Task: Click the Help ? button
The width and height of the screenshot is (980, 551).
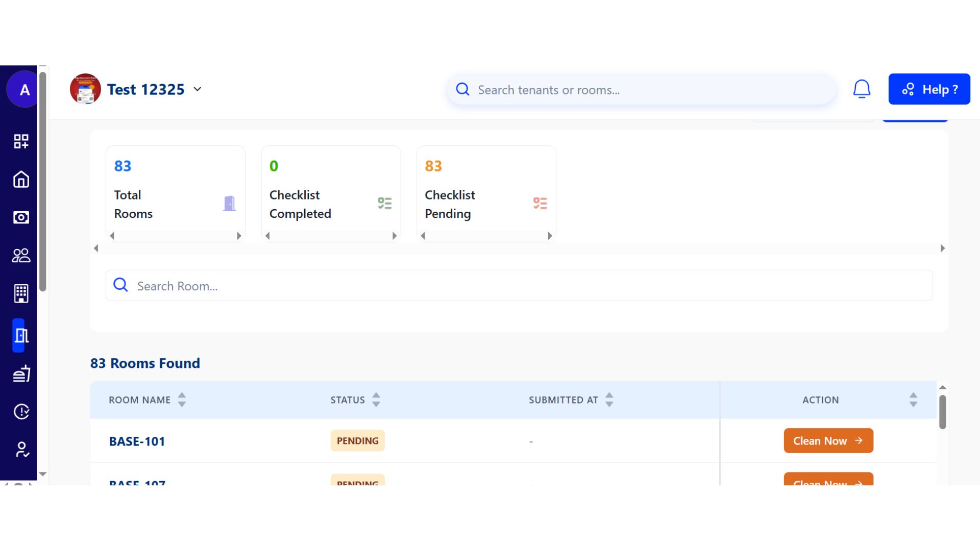Action: click(929, 89)
